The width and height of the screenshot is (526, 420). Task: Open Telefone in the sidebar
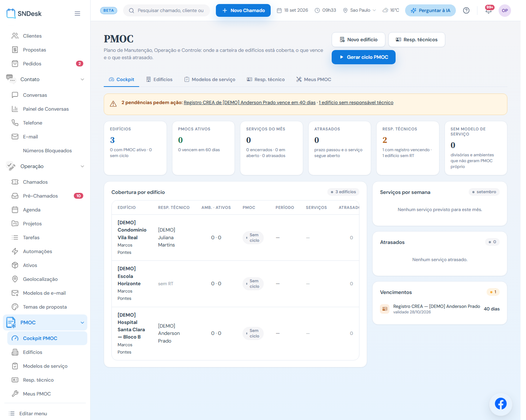(47, 123)
